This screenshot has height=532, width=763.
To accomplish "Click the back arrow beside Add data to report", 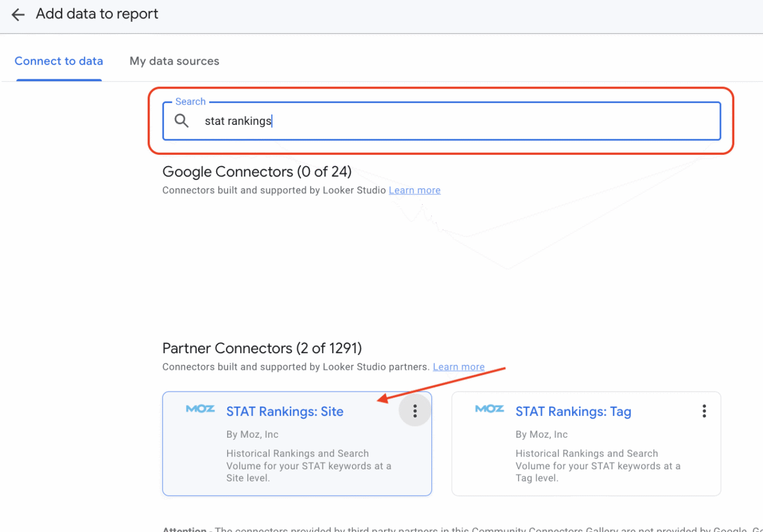I will coord(18,14).
